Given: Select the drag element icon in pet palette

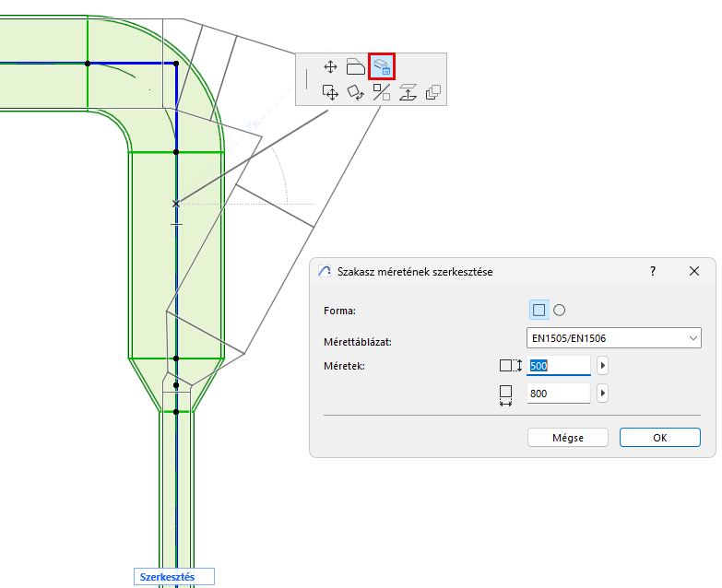Looking at the screenshot, I should [x=330, y=92].
